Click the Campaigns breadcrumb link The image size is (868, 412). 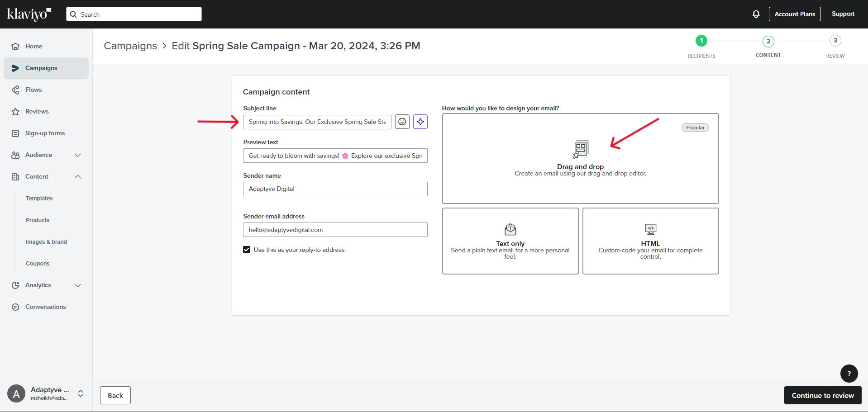130,46
